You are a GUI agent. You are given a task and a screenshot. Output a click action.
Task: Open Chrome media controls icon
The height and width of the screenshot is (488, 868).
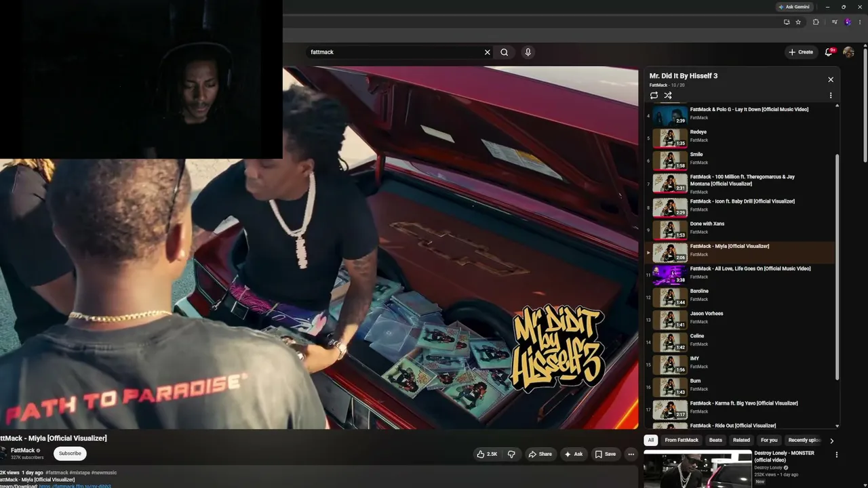coord(835,22)
